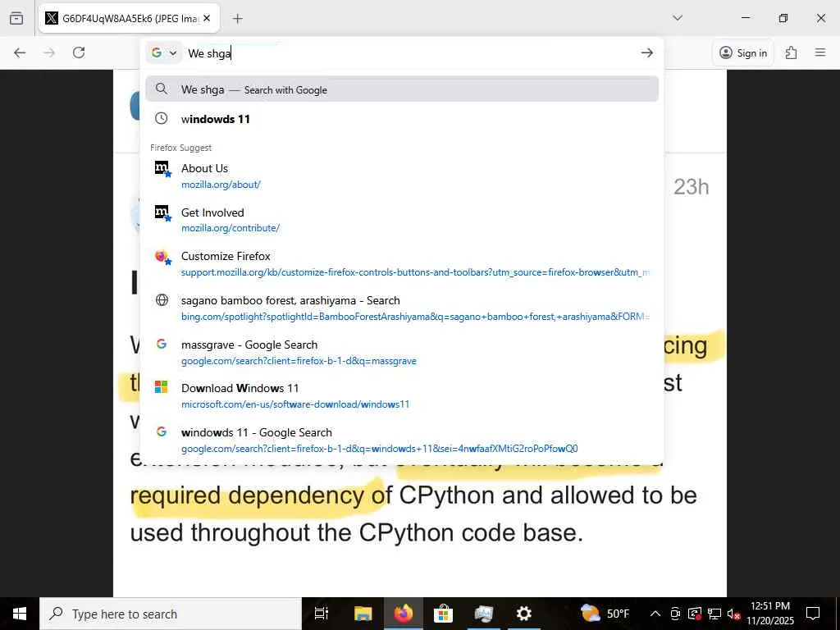This screenshot has height=630, width=840.
Task: Open Microsoft Store from the taskbar
Action: pos(444,614)
